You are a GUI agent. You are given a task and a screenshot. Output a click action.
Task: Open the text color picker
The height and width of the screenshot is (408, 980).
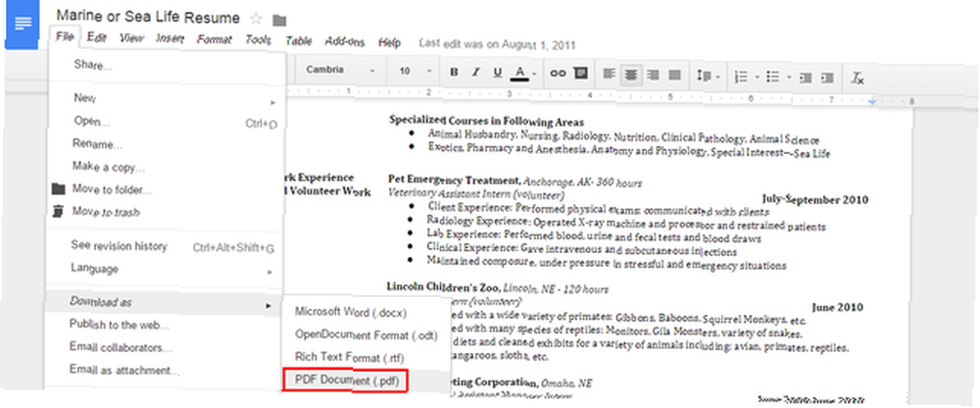523,74
